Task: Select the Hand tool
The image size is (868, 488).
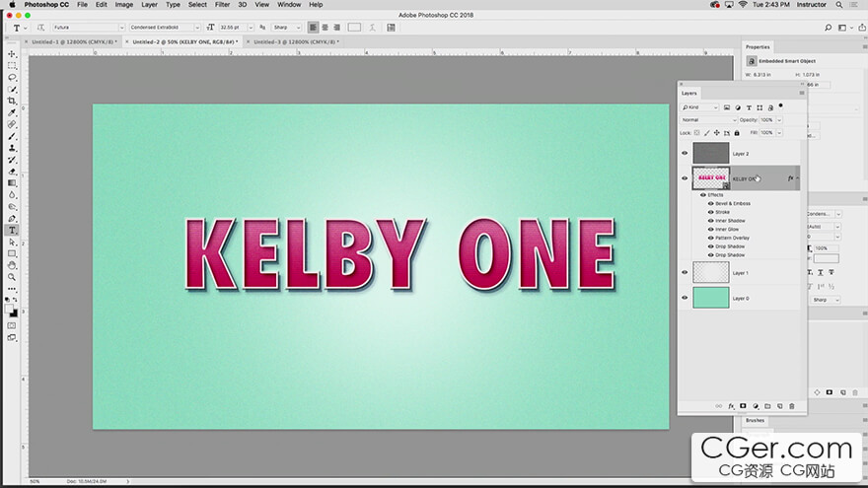Action: coord(12,265)
